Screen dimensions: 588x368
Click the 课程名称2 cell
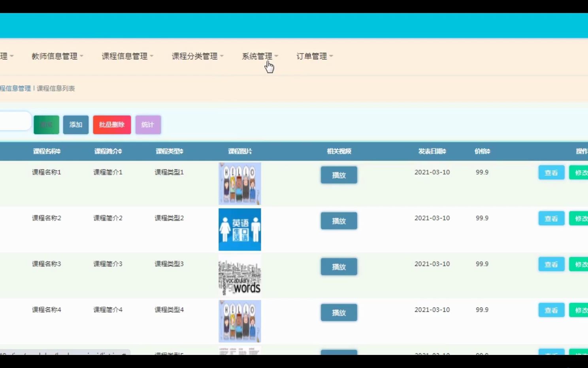[47, 218]
